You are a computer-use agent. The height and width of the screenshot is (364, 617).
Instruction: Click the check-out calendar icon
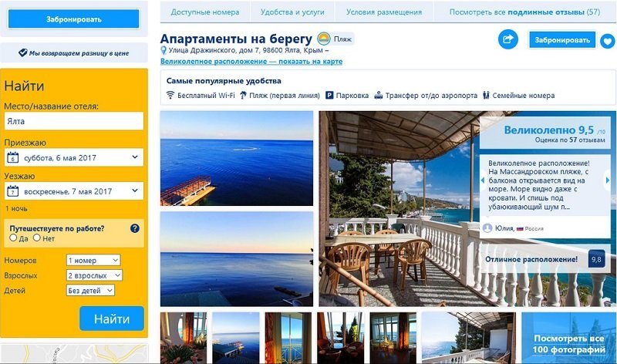click(x=12, y=191)
